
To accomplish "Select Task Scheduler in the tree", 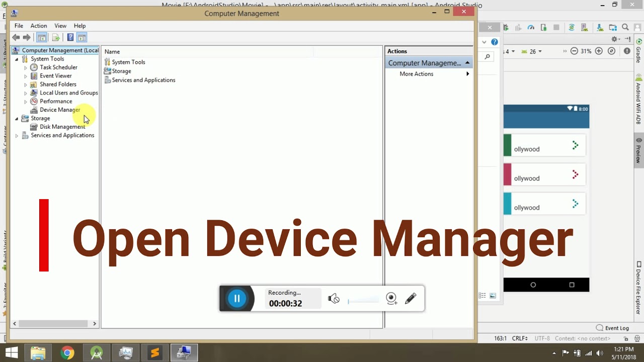I will point(58,67).
